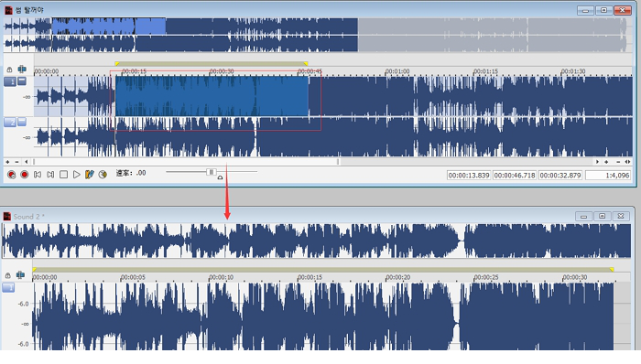Screen dimensions: 641x364
Task: Click the selection length field 00:00:32.879
Action: pos(560,176)
